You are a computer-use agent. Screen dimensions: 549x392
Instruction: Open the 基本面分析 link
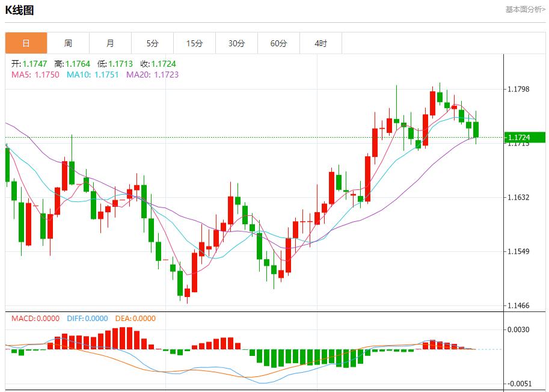[525, 10]
